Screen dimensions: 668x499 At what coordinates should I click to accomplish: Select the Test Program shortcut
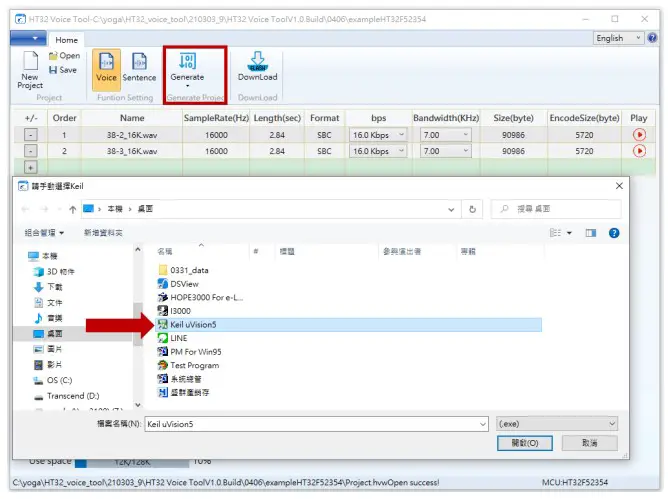188,366
